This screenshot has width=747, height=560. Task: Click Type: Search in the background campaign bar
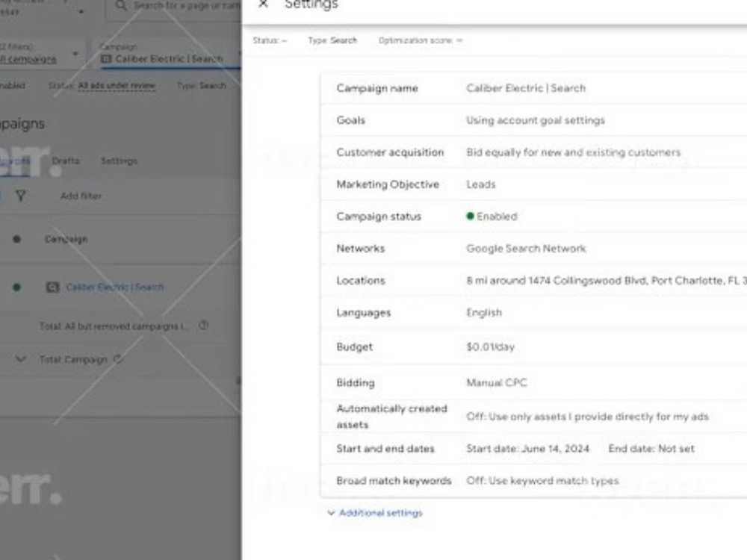pyautogui.click(x=202, y=86)
